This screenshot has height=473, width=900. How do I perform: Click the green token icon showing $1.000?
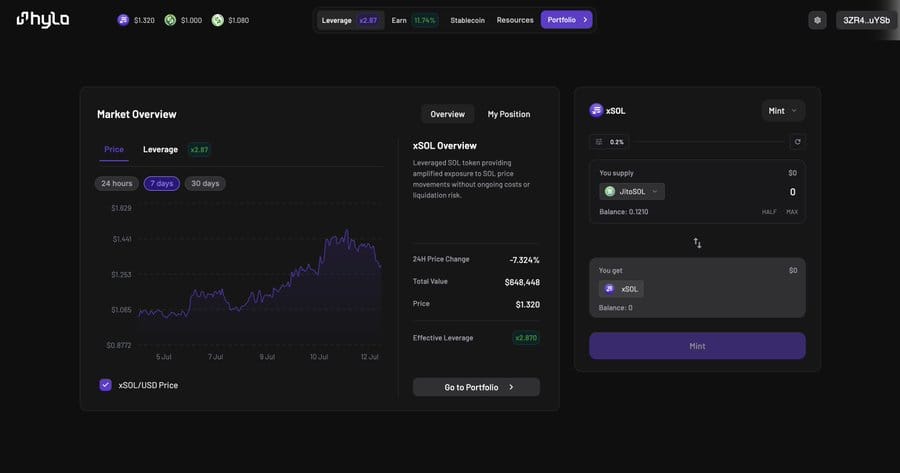(x=170, y=20)
